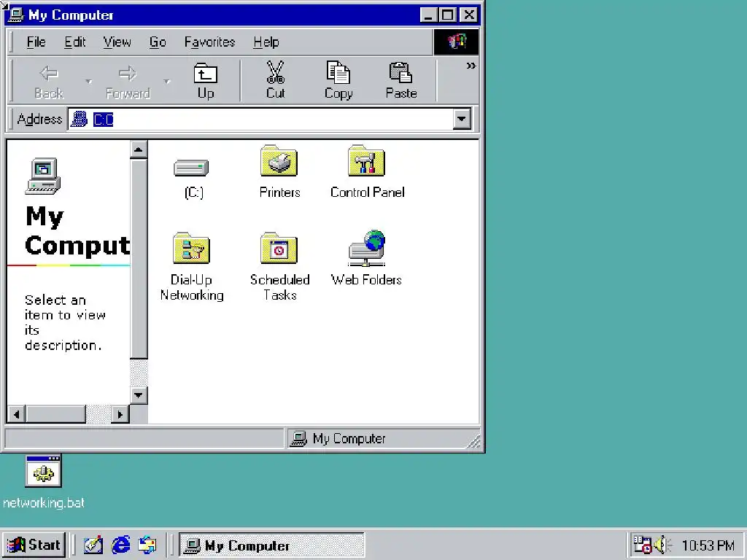747x560 pixels.
Task: Click the Windows flag logo throbber
Action: click(457, 42)
